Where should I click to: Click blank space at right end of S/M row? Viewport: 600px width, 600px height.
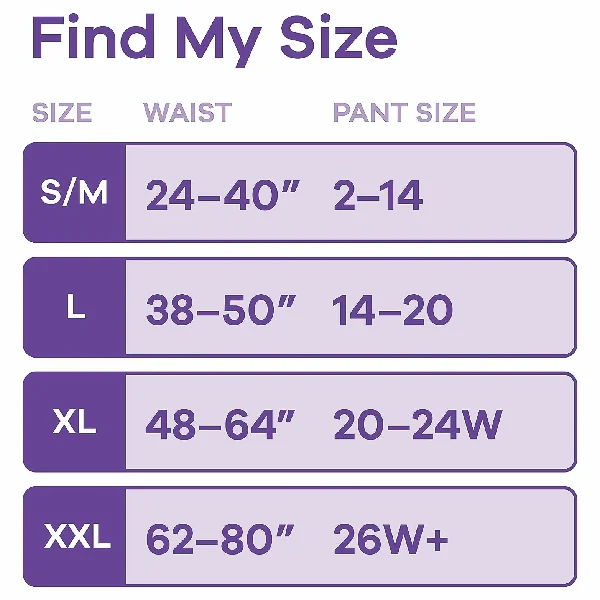[520, 193]
